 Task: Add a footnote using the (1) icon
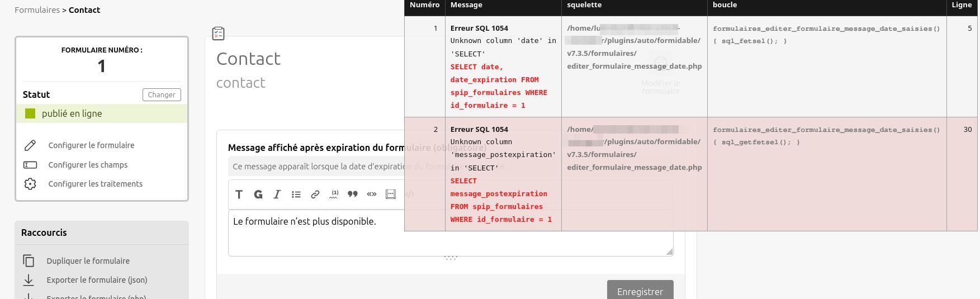pos(334,194)
